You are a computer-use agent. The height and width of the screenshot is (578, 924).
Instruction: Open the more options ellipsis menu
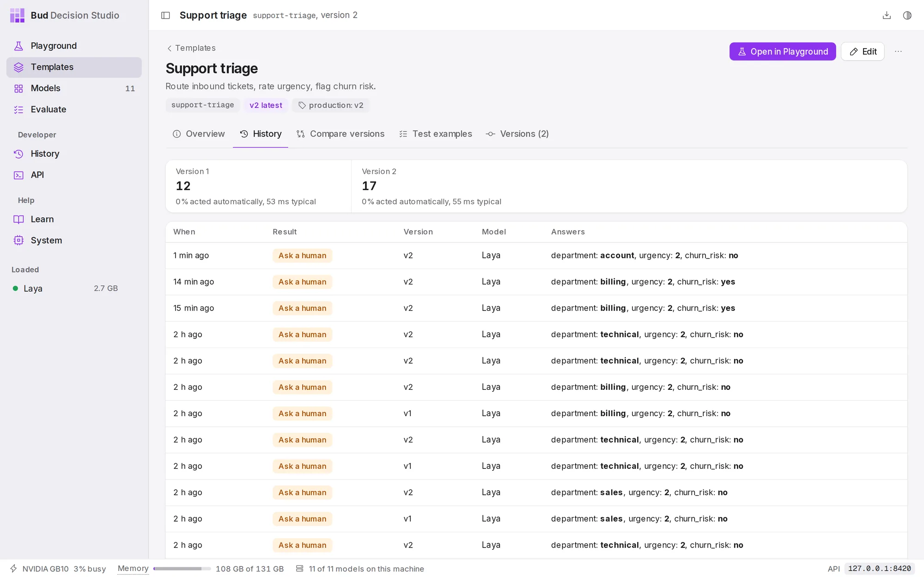[x=898, y=51]
